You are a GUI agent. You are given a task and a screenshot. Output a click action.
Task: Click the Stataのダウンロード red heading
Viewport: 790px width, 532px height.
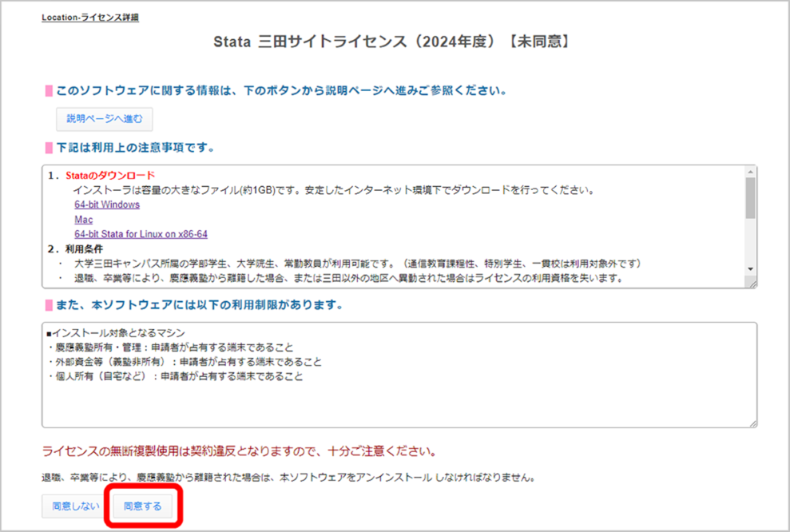pyautogui.click(x=110, y=175)
